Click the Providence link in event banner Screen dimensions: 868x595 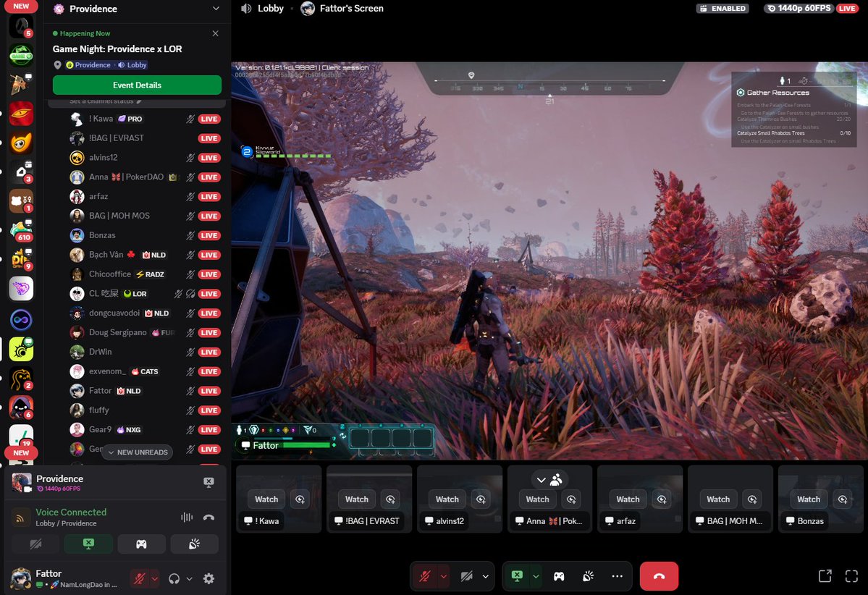click(88, 64)
